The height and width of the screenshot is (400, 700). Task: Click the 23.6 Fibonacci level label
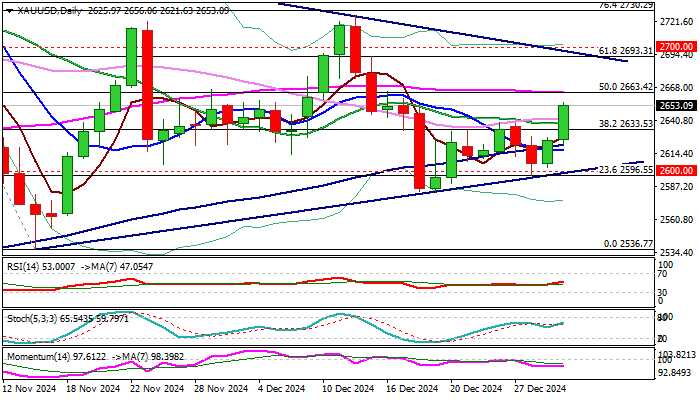click(x=615, y=170)
